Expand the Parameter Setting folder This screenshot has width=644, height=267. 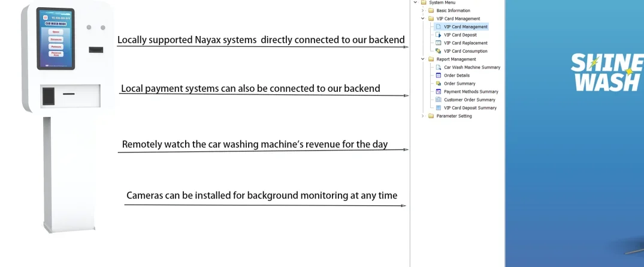[x=423, y=116]
